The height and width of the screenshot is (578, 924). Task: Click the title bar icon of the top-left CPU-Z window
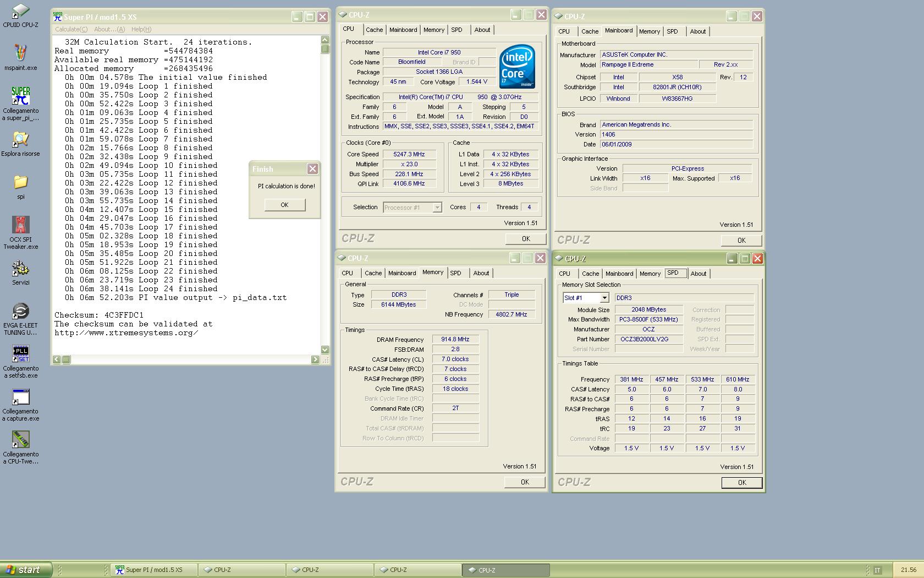343,15
